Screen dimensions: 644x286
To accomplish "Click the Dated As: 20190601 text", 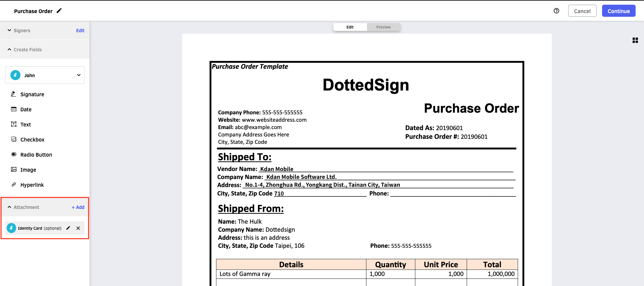I will coord(434,128).
